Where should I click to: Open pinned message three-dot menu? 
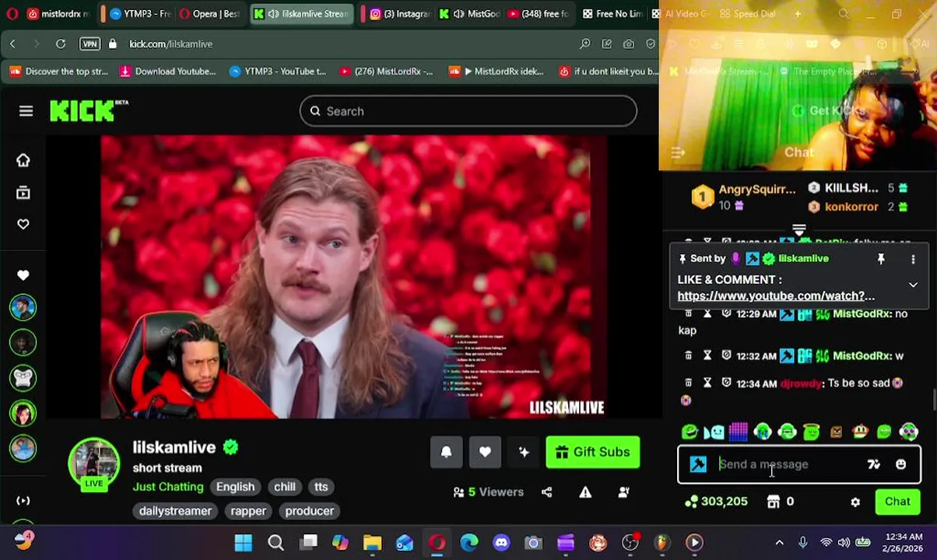[913, 259]
